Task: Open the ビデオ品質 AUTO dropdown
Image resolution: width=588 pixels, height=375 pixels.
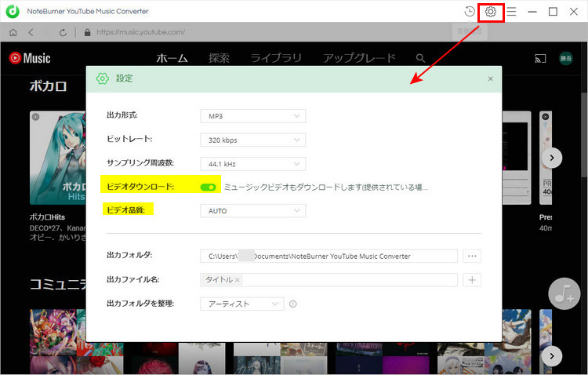Action: point(253,211)
